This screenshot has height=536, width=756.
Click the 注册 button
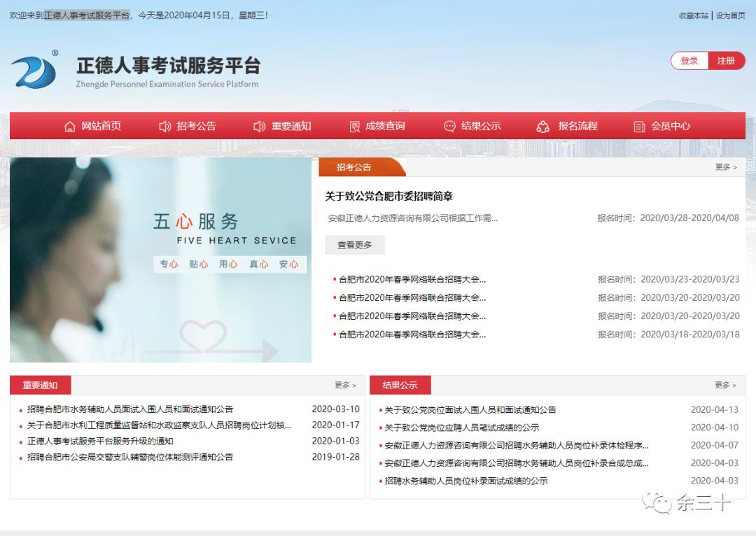(727, 60)
